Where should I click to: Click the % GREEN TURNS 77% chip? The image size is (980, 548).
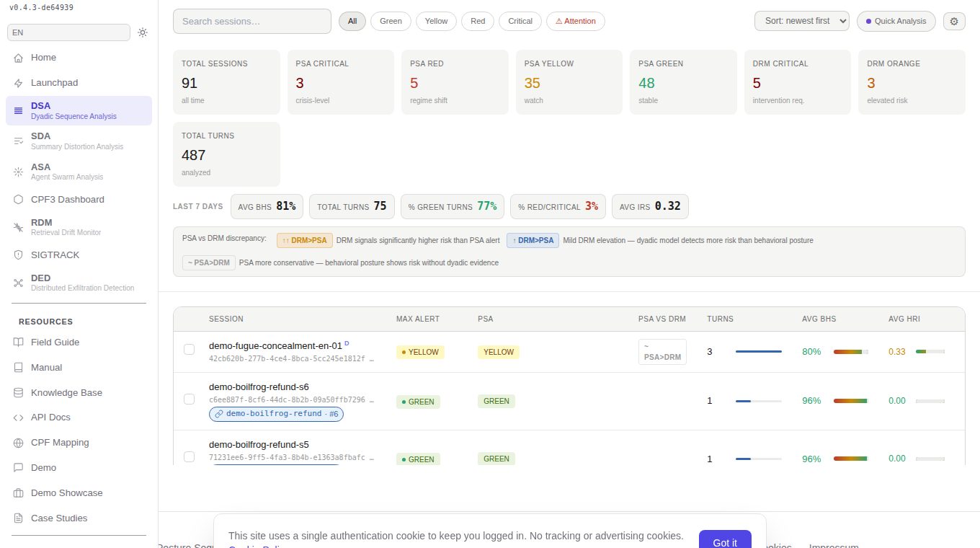(x=453, y=206)
